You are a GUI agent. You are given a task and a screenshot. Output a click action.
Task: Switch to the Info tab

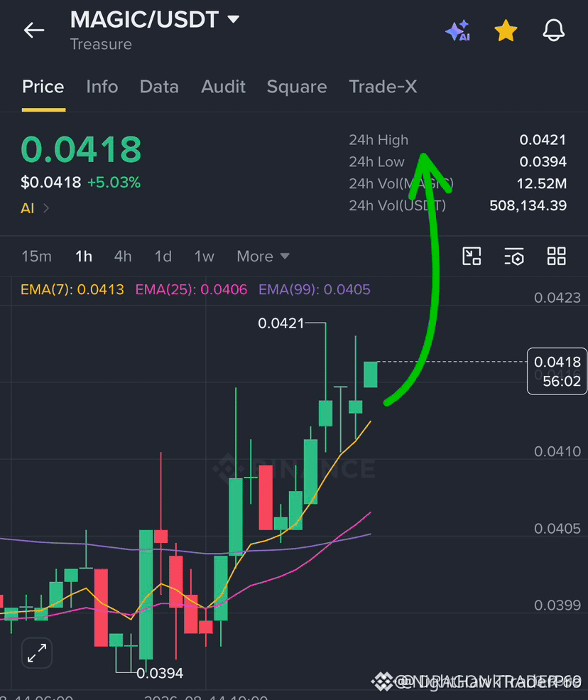(x=102, y=87)
